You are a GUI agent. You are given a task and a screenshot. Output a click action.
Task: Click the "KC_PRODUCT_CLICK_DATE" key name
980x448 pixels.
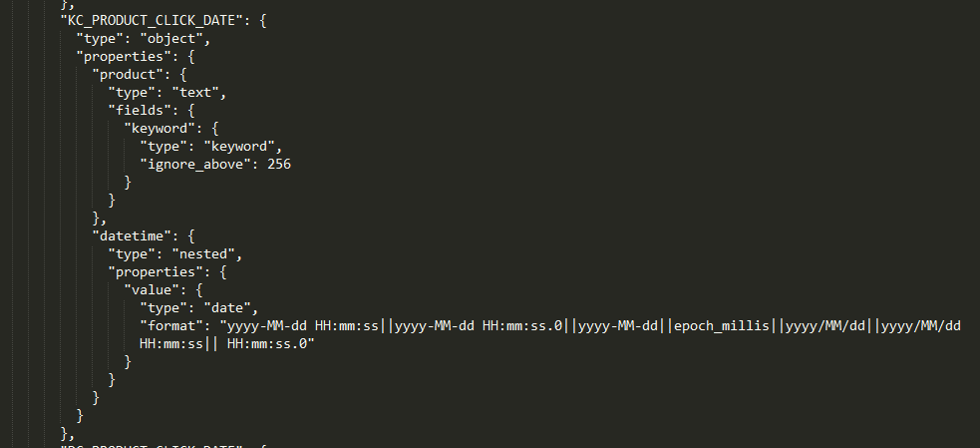point(152,21)
